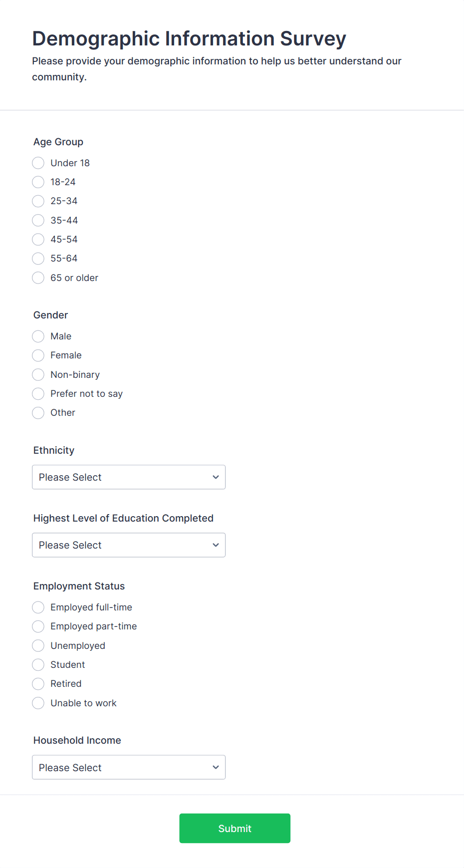Image resolution: width=464 pixels, height=868 pixels.
Task: Choose "Female" as gender
Action: (38, 355)
